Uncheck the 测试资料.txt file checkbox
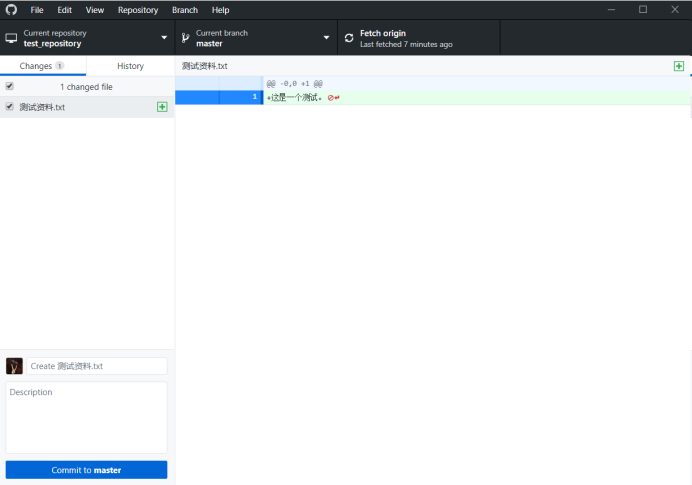The height and width of the screenshot is (485, 692). pyautogui.click(x=10, y=106)
